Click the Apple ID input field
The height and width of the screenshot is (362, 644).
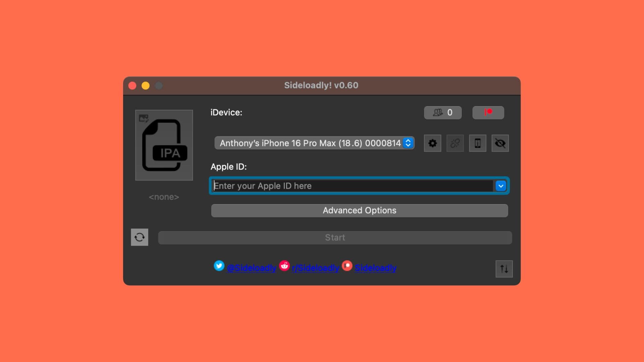[352, 186]
